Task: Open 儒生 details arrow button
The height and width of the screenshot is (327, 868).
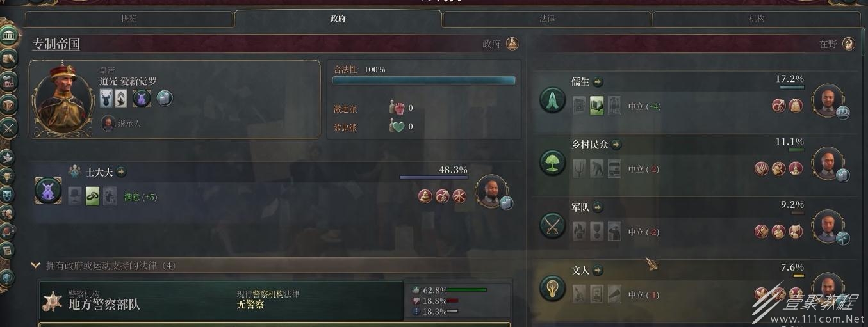Action: 597,82
